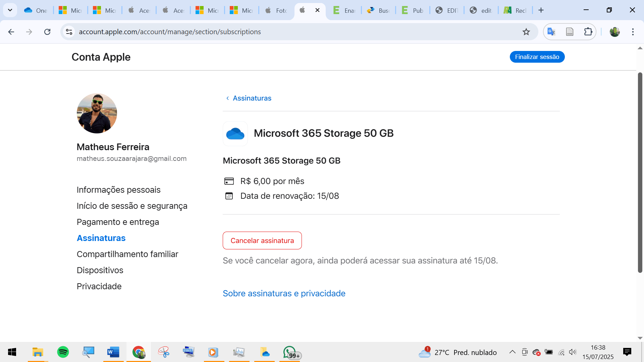Switch to the OneDrive browser tab

(36, 10)
